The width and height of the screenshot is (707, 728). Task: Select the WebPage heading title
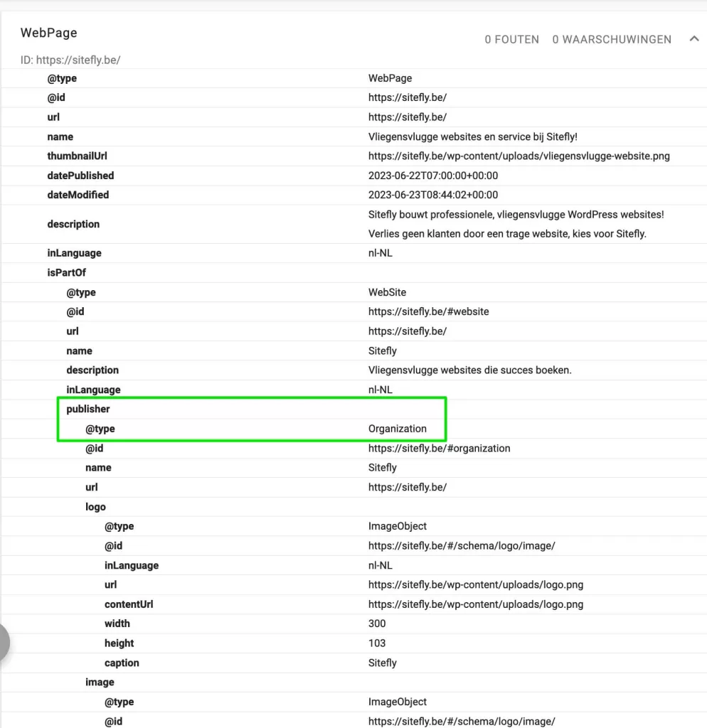48,33
